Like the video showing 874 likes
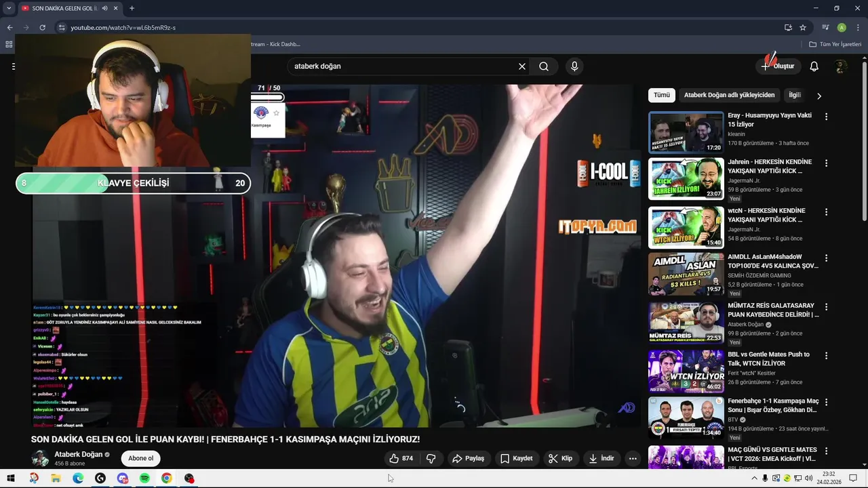The image size is (868, 488). [x=401, y=459]
